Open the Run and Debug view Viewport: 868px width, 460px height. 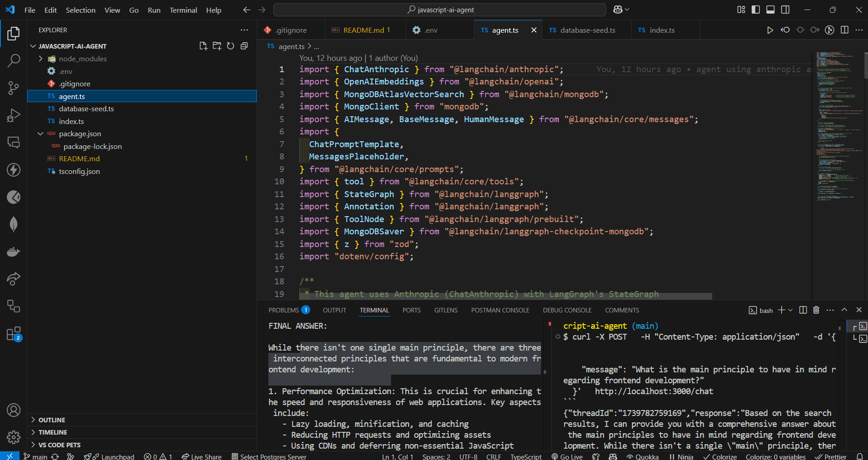(x=13, y=115)
